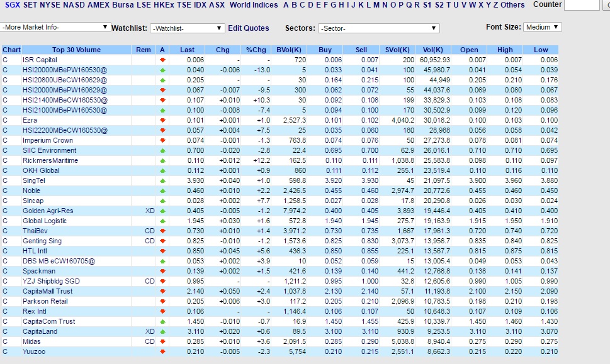Image resolution: width=610 pixels, height=364 pixels.
Task: Open the More Market Info dropdown
Action: click(x=55, y=27)
